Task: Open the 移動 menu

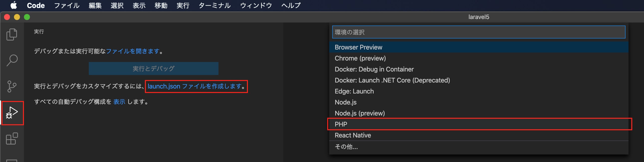Action: click(161, 5)
